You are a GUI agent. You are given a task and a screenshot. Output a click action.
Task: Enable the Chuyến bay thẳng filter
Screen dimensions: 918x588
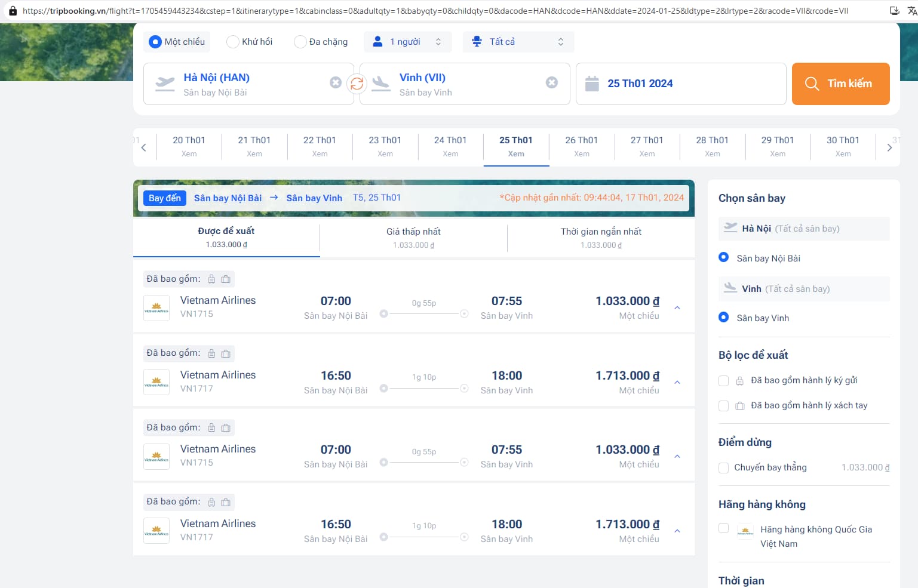click(x=723, y=467)
